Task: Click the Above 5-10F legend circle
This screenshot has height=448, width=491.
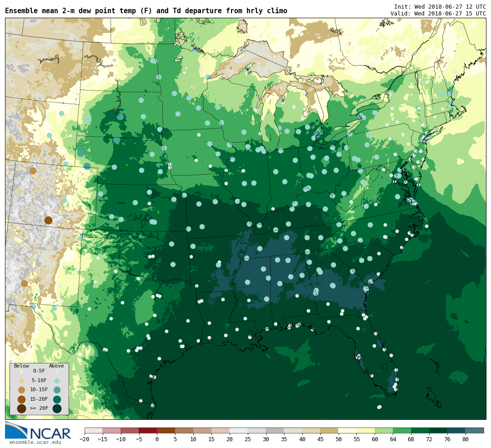Action: coord(57,381)
